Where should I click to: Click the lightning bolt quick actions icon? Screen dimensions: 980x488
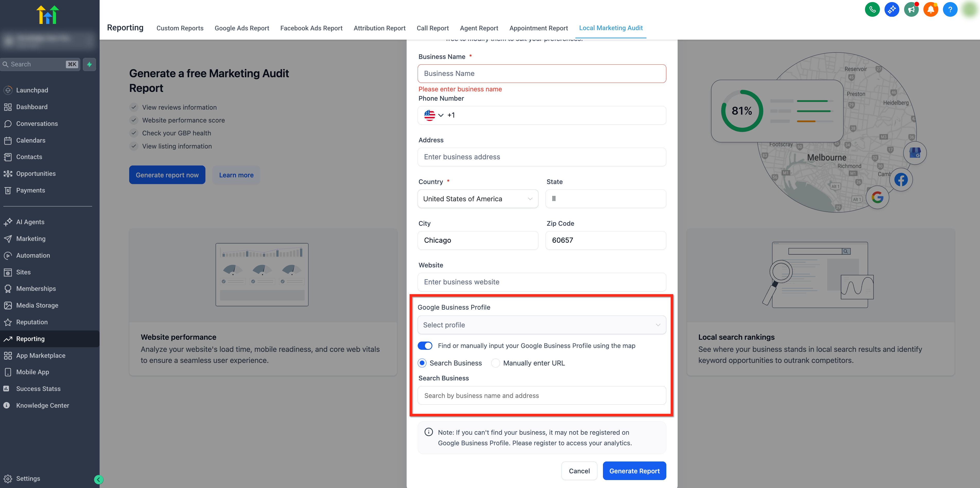pyautogui.click(x=89, y=64)
